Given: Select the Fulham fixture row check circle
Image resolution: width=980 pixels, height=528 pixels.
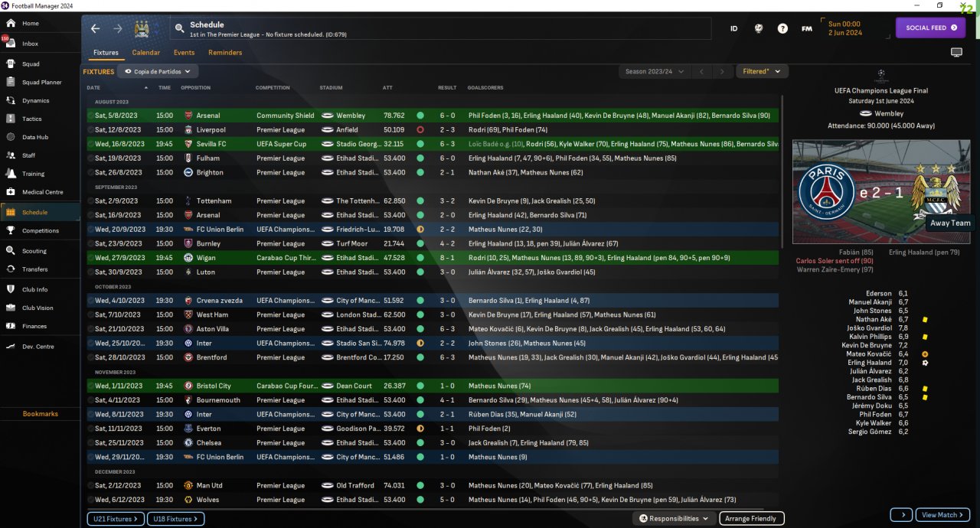Looking at the screenshot, I should 90,158.
